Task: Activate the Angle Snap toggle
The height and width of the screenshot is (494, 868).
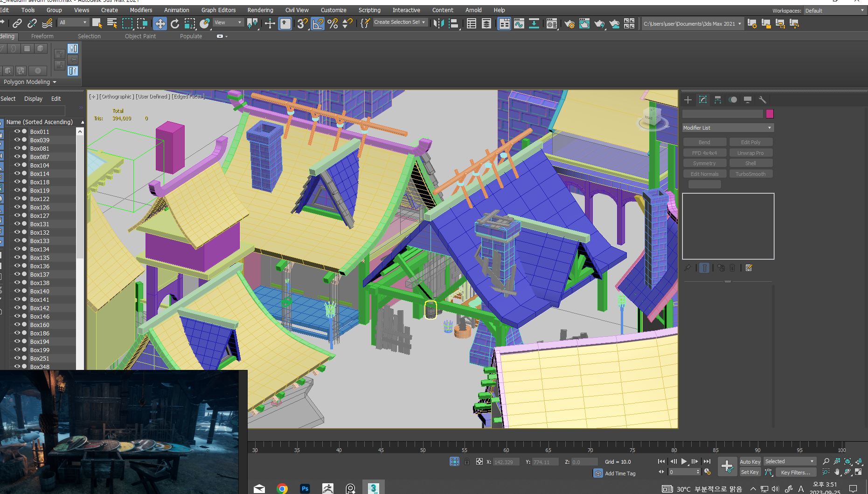Action: point(318,24)
